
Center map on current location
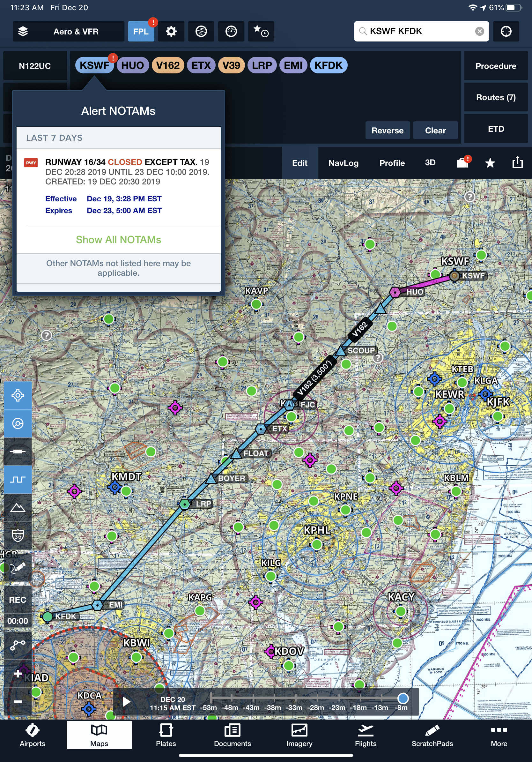click(506, 32)
